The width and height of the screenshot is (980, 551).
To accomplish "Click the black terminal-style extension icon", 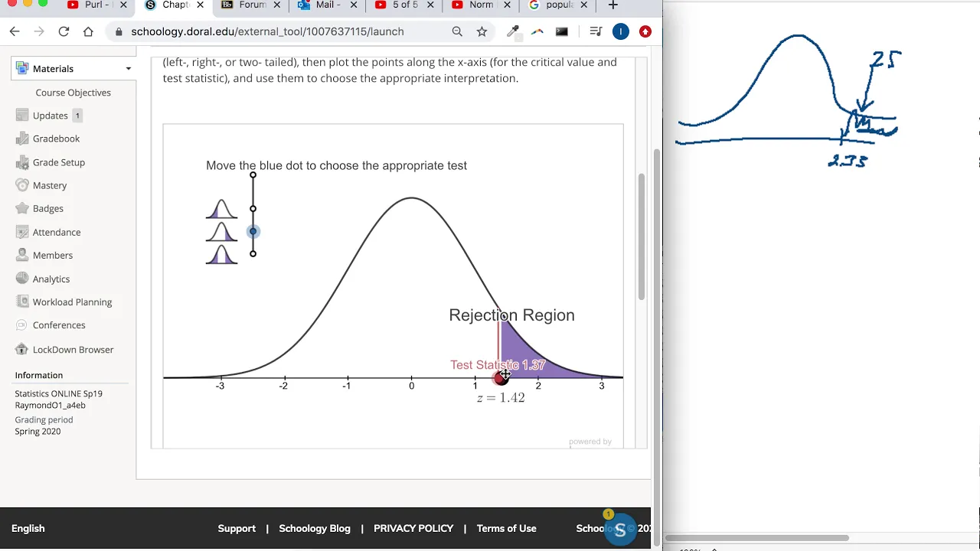I will point(562,31).
